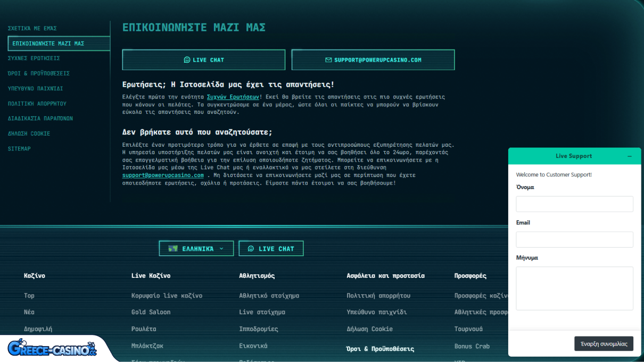Focus the Όνομα input field

tap(575, 204)
